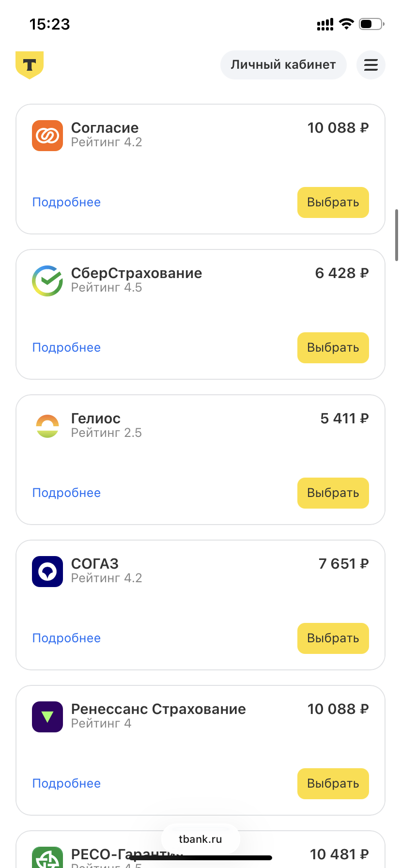Tap the tbank.ru address pill
This screenshot has width=401, height=868.
point(200,839)
